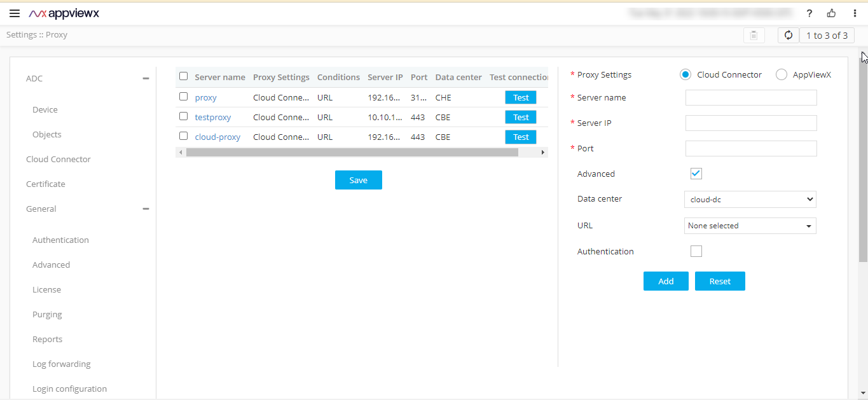
Task: Click the Port input field
Action: click(751, 148)
